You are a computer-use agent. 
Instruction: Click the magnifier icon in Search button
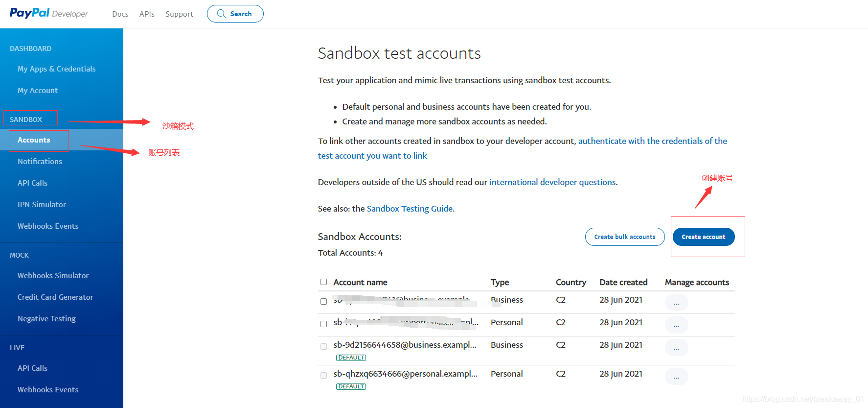(221, 14)
